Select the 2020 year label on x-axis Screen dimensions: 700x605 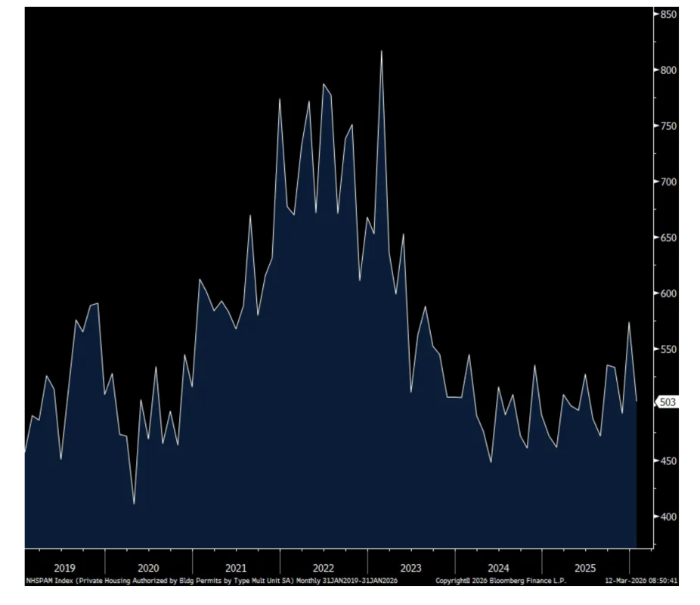148,568
